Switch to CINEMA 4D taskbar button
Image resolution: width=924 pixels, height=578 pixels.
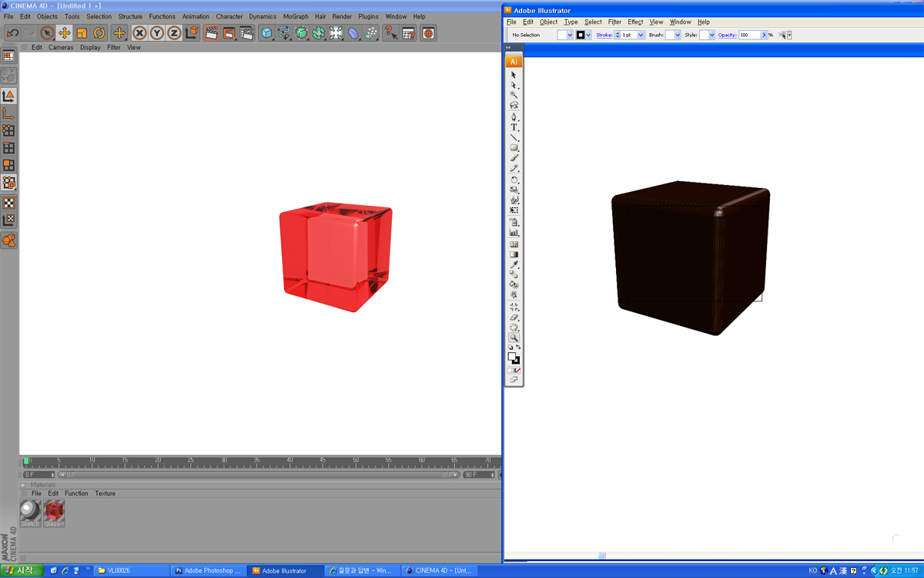click(440, 571)
